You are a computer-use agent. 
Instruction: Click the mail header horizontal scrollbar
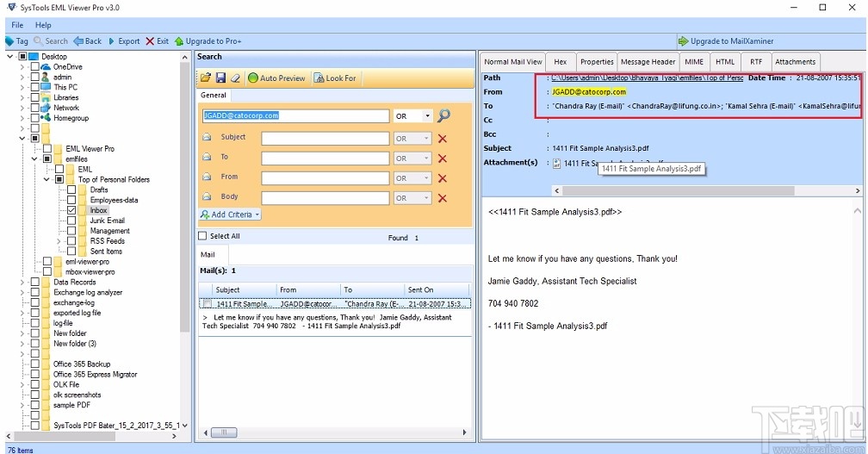coord(679,190)
